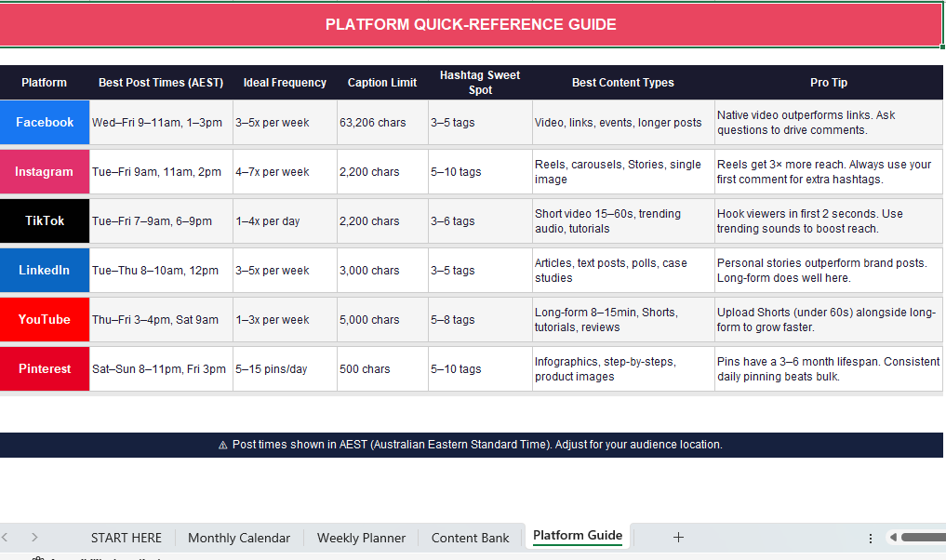Select cell 'Tue–Thu 8–10am, 12pm'
946x560 pixels.
point(161,271)
